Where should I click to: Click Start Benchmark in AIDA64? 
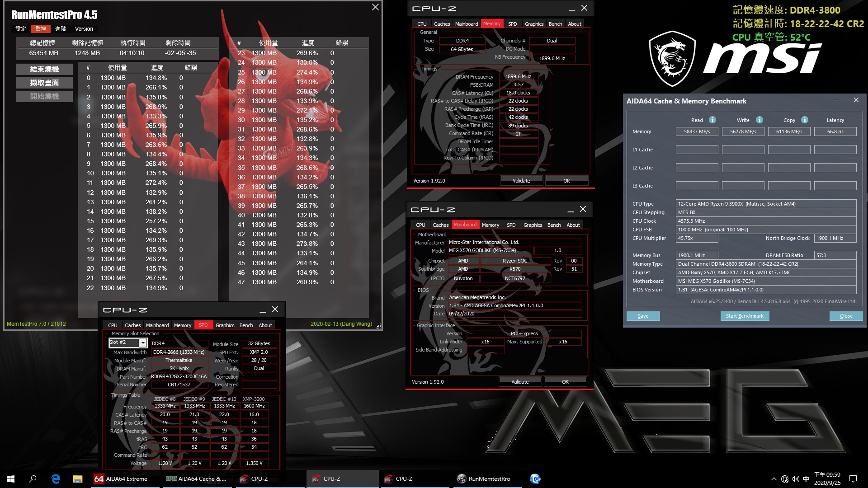pyautogui.click(x=745, y=316)
